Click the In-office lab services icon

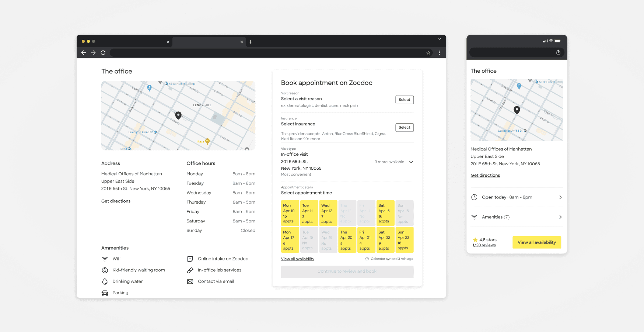pos(190,270)
